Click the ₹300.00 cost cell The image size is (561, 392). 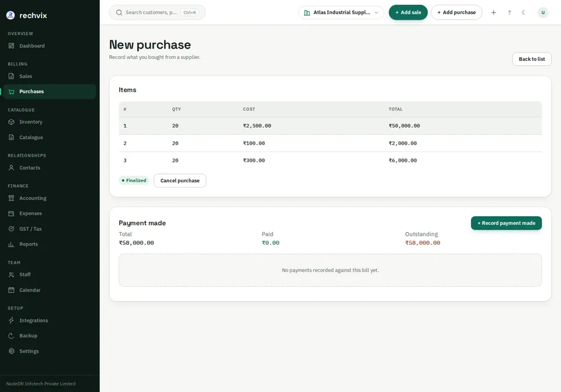[x=254, y=161]
